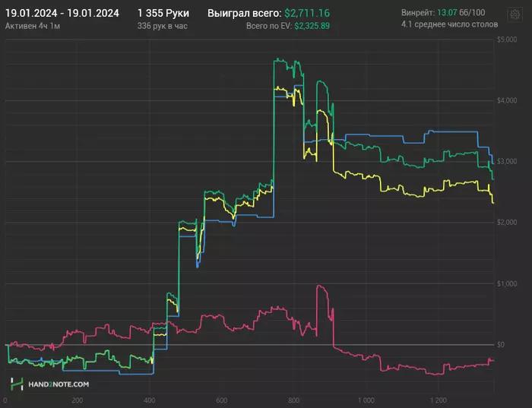Click the EV total value $2,325.89
The image size is (532, 408).
point(312,26)
